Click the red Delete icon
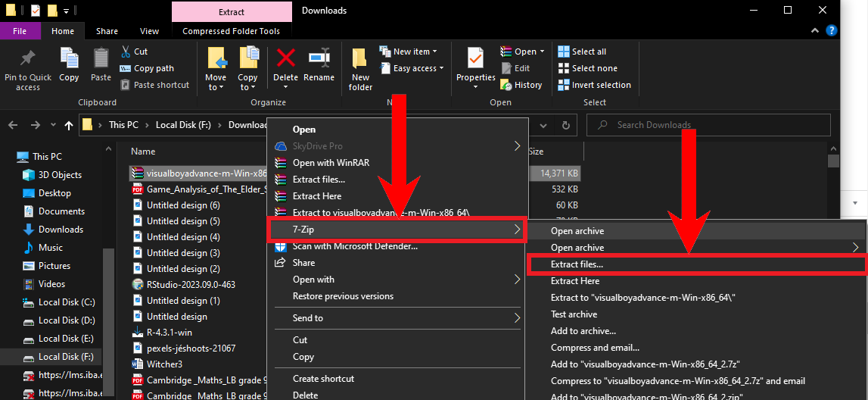This screenshot has width=868, height=400. 285,59
